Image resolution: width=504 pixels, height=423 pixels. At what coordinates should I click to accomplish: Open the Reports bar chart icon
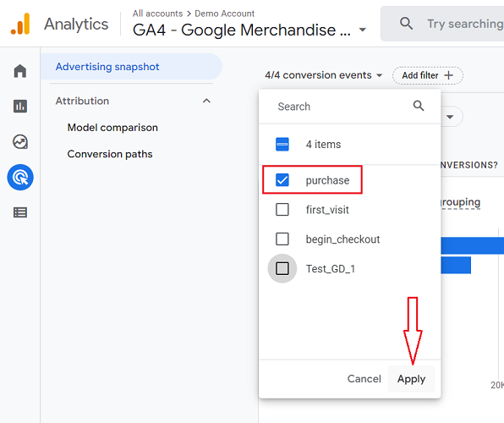tap(20, 106)
